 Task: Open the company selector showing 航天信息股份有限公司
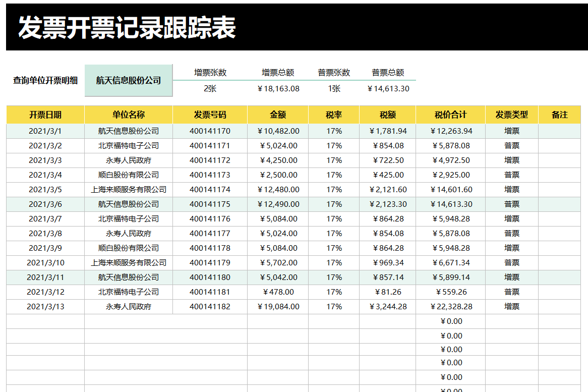tap(129, 80)
